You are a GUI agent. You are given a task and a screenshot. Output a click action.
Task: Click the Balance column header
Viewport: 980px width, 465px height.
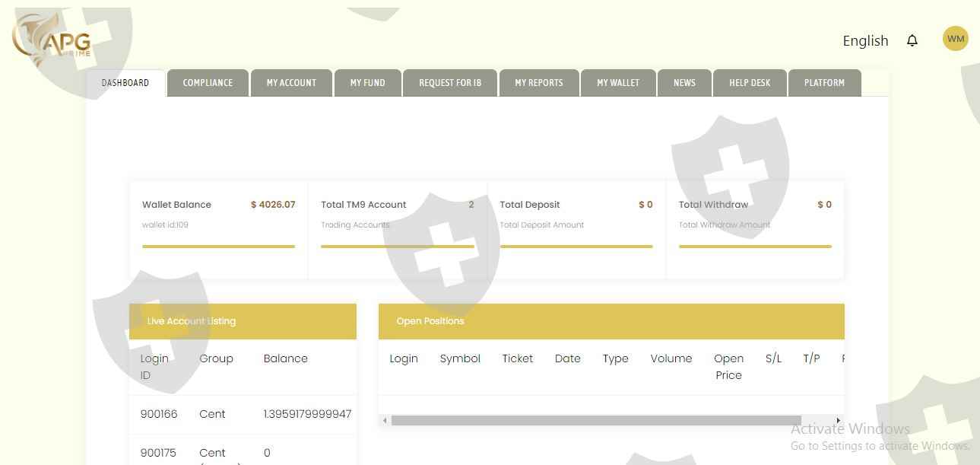point(285,358)
